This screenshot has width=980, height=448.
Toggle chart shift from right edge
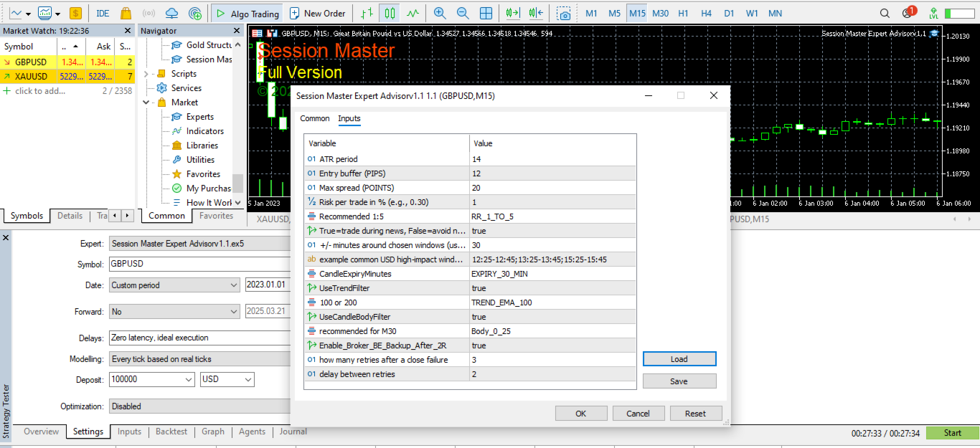(x=535, y=13)
